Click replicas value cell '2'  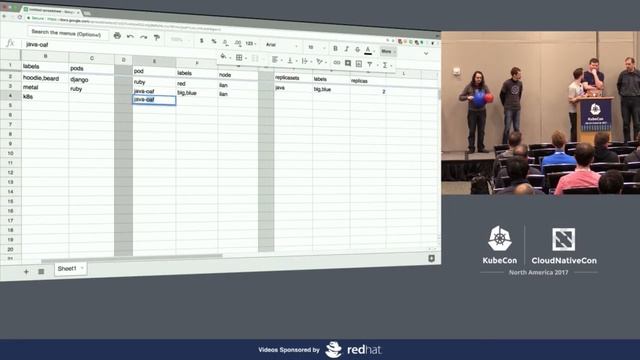pyautogui.click(x=368, y=91)
